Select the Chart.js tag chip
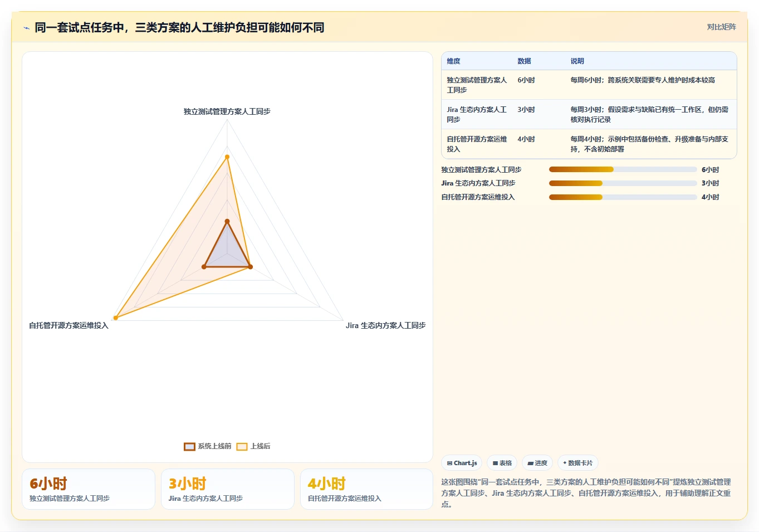The height and width of the screenshot is (532, 759). coord(462,463)
